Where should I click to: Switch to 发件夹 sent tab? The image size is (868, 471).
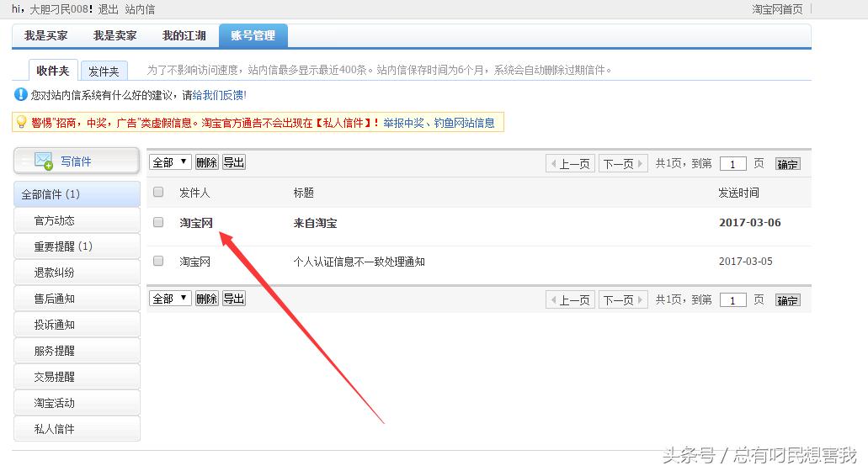(x=104, y=71)
